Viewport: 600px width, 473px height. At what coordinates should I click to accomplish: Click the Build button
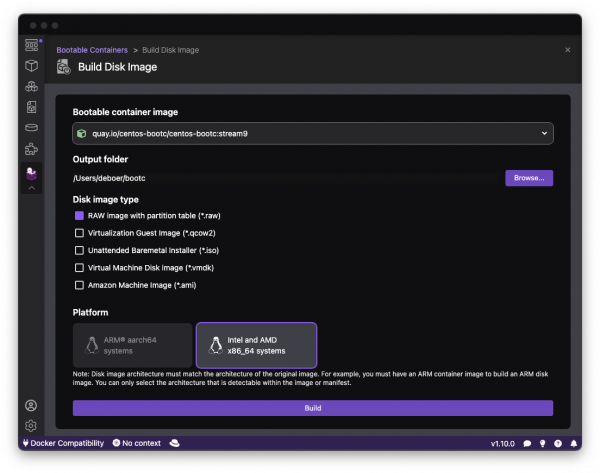313,408
